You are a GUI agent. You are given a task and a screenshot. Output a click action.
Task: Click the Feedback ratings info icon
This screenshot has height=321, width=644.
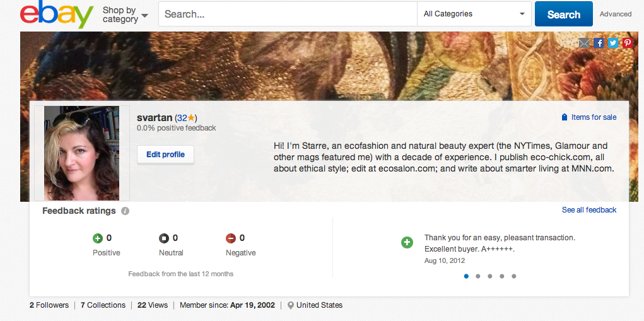[x=125, y=211]
